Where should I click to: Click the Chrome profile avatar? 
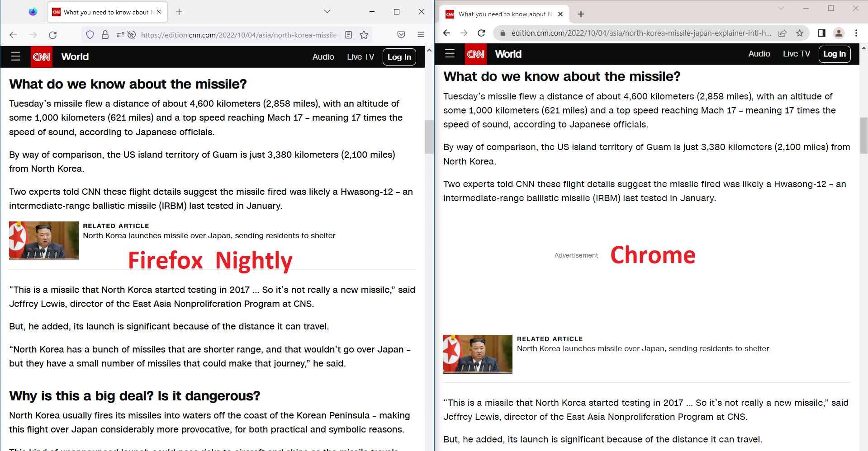click(839, 33)
